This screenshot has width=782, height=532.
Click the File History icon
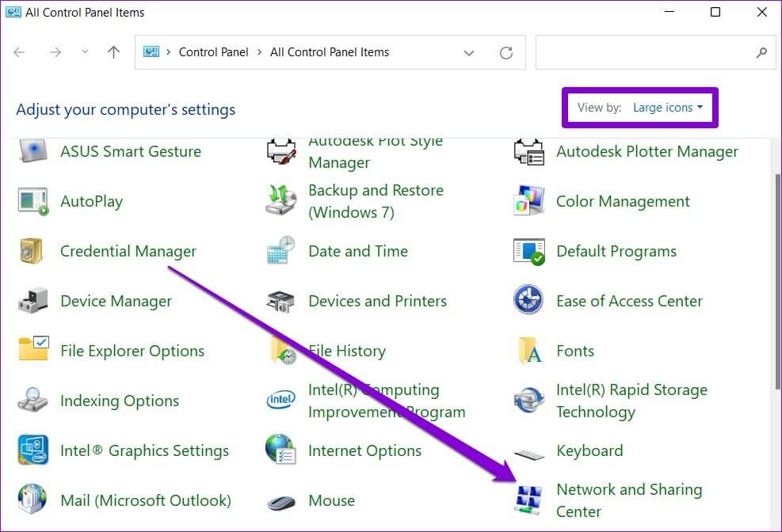(284, 350)
